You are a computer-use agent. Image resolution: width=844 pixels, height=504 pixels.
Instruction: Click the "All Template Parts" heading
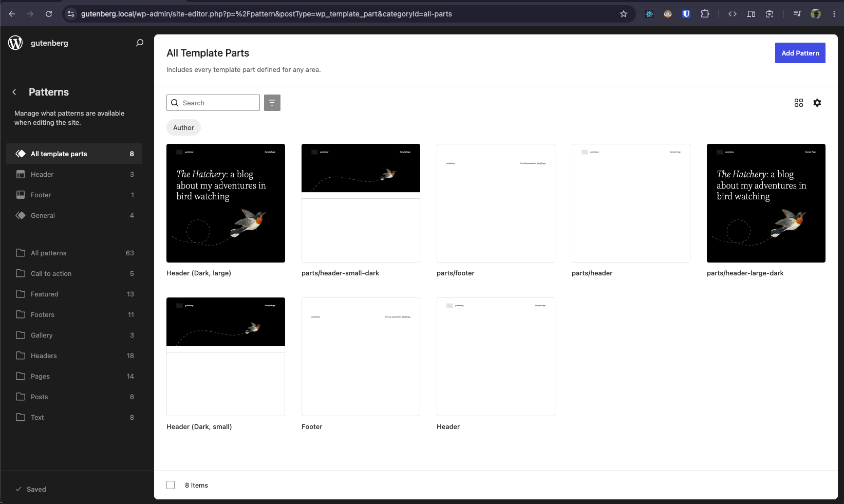(x=208, y=53)
